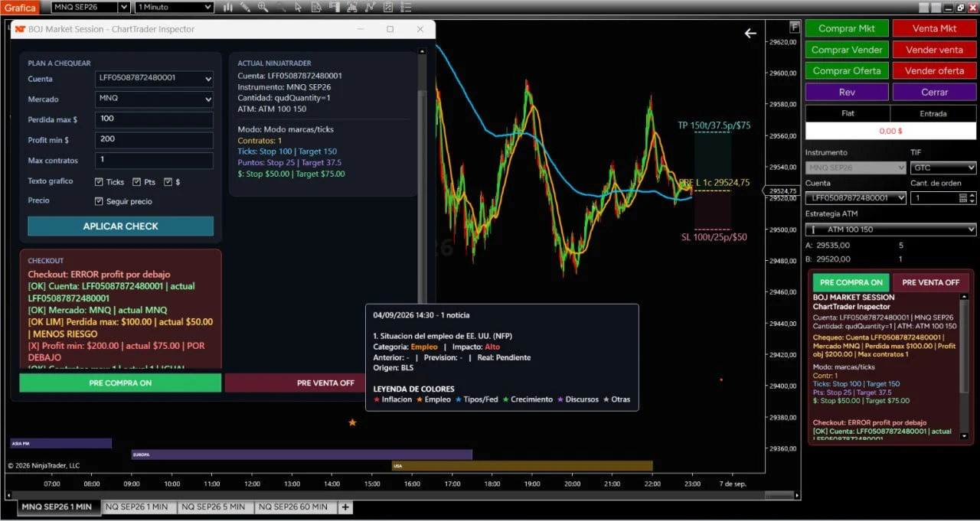The image size is (980, 521).
Task: Expand the Cuenta dropdown in Inspector
Action: coord(154,78)
